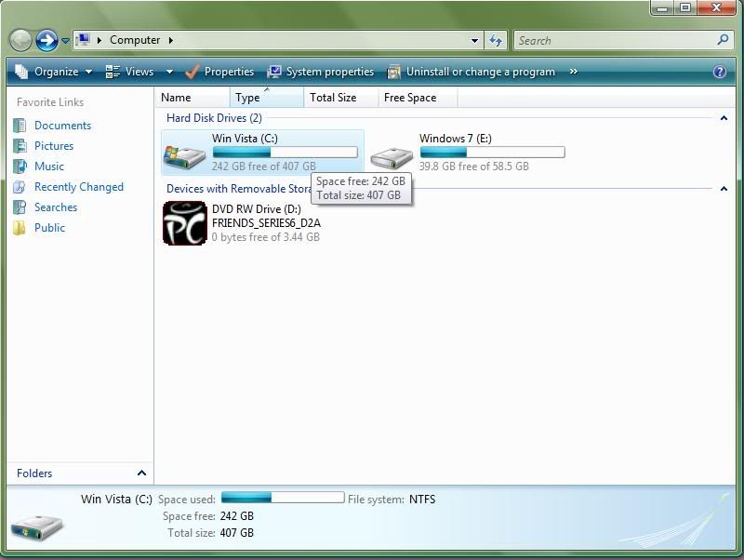Show more toolbar commands via chevron

tap(574, 72)
